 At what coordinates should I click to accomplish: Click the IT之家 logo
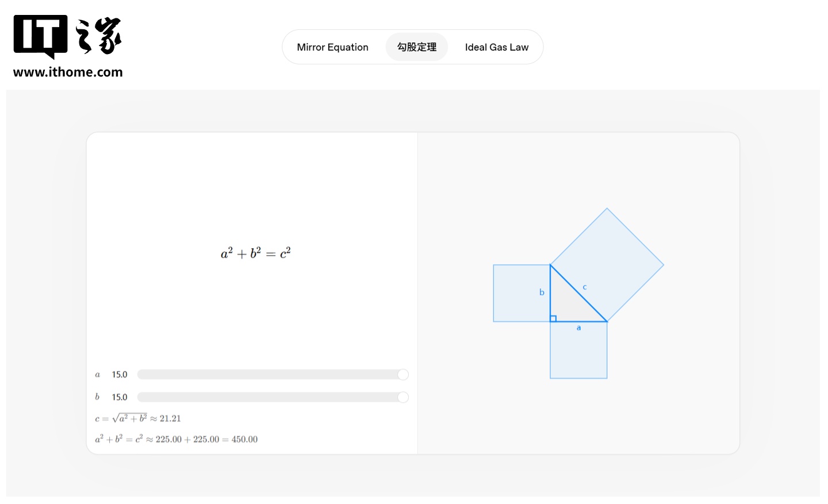click(68, 36)
